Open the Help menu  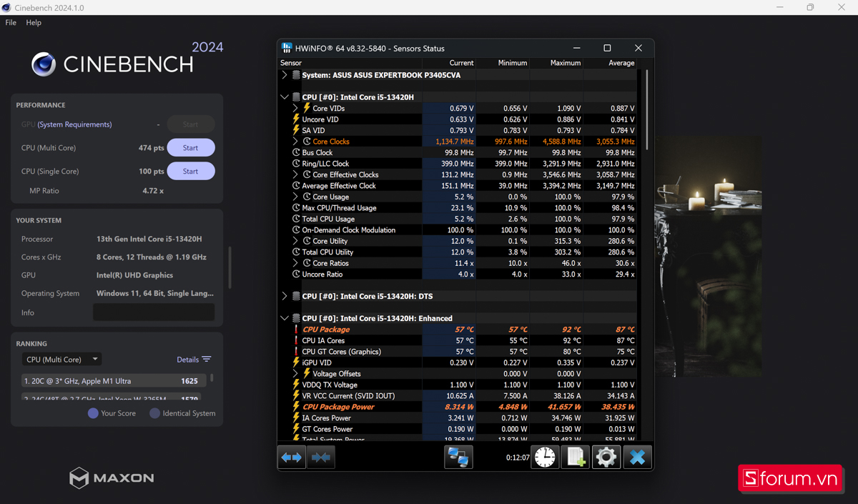pyautogui.click(x=33, y=22)
